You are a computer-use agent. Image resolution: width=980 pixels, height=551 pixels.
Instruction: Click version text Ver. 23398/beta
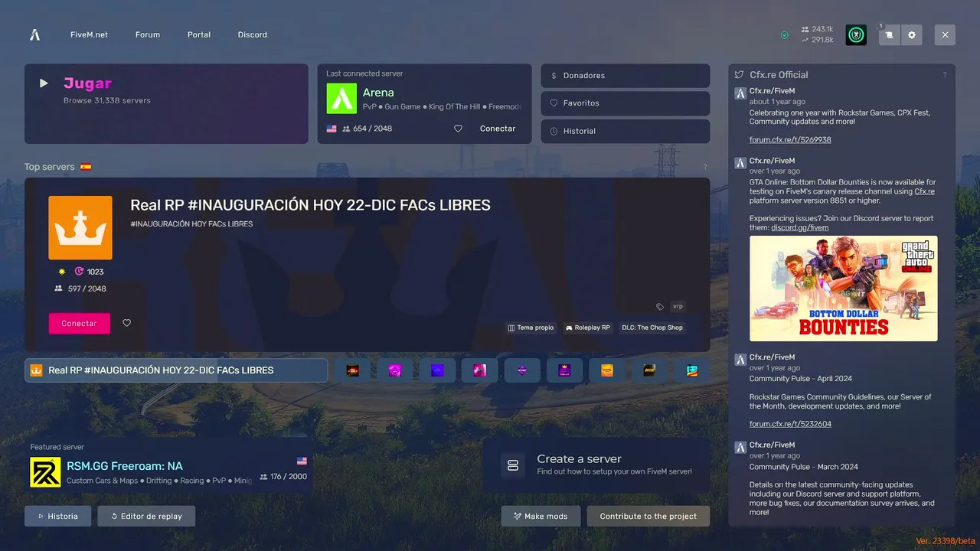[946, 541]
